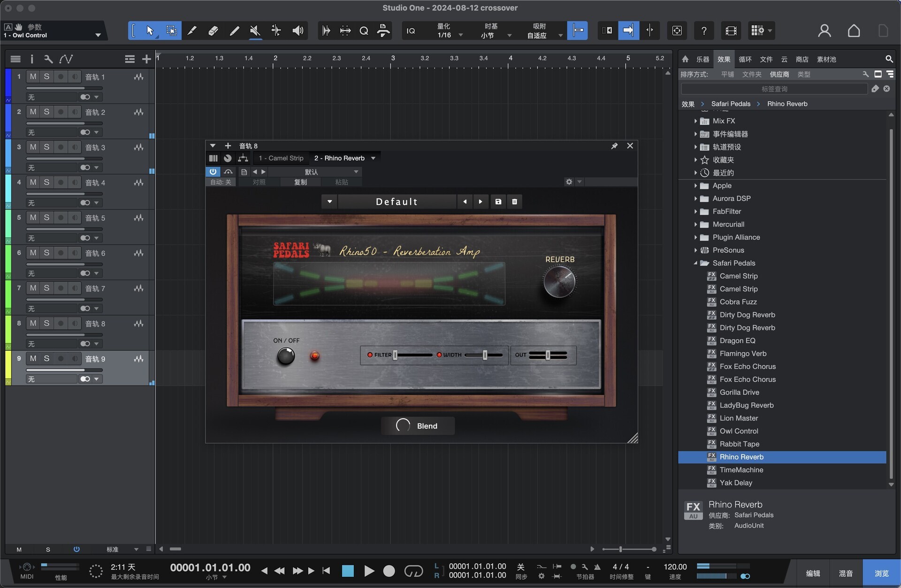
Task: Select the Range tool
Action: point(171,31)
